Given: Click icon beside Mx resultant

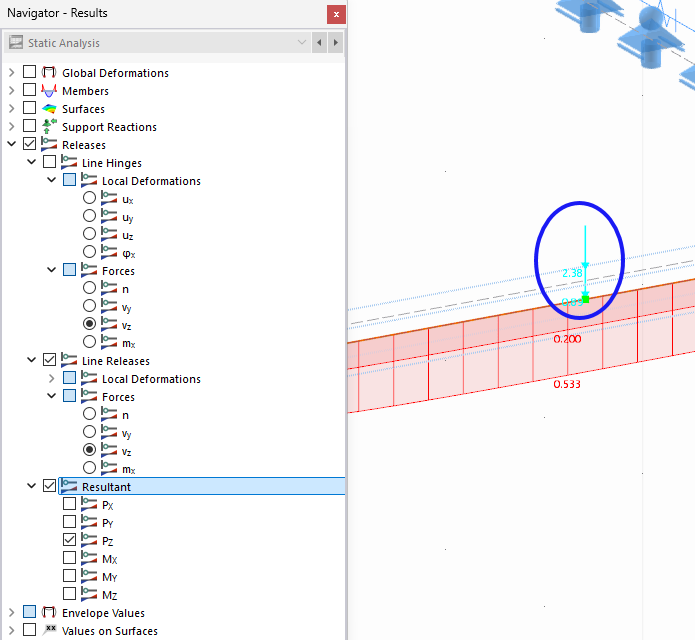Looking at the screenshot, I should (x=89, y=558).
